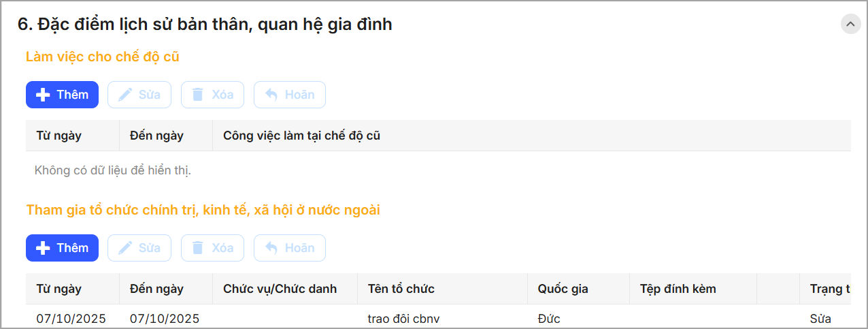Viewport: 868px width, 329px height.
Task: Click Thêm button under Làm việc cho chế độ cũ
Action: pyautogui.click(x=62, y=95)
